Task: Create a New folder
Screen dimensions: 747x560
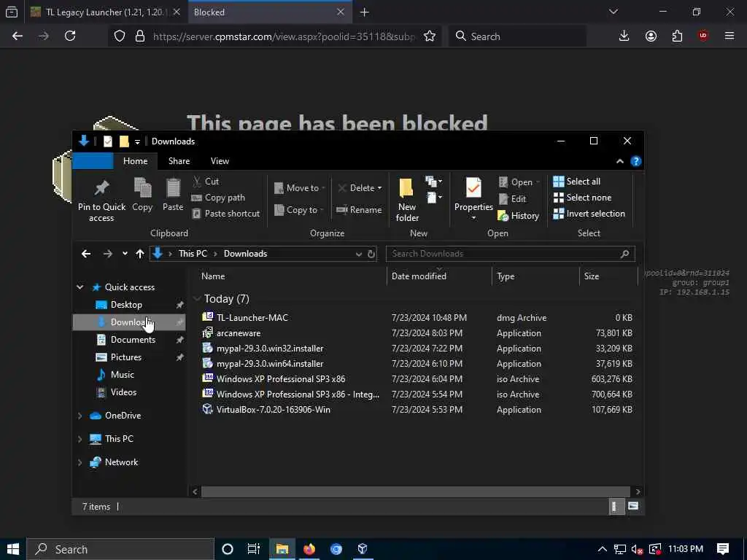Action: pyautogui.click(x=407, y=200)
